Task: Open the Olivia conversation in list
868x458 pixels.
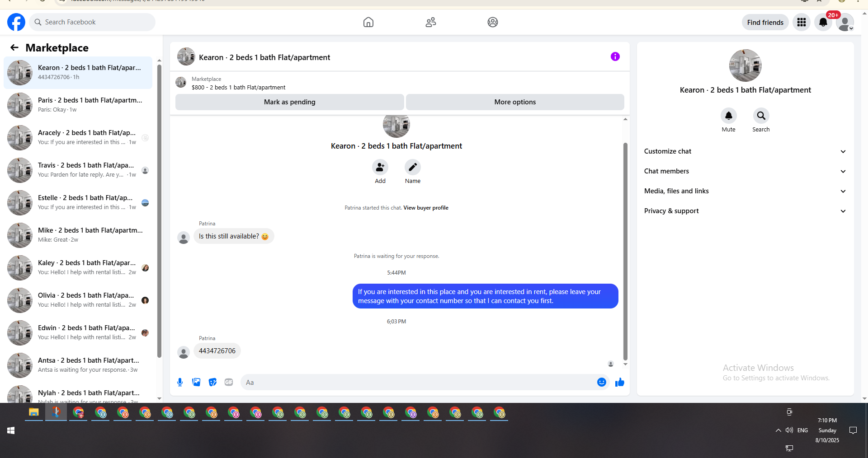Action: click(78, 300)
